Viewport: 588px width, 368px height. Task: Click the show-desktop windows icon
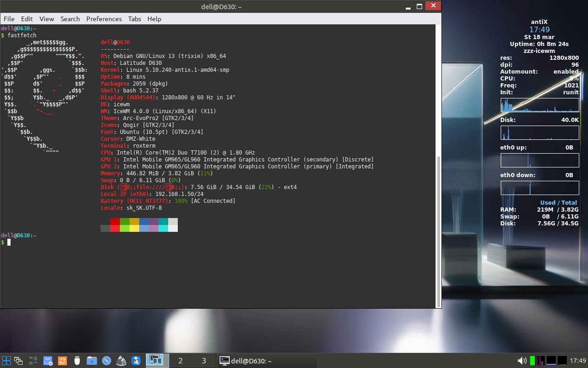pyautogui.click(x=18, y=361)
